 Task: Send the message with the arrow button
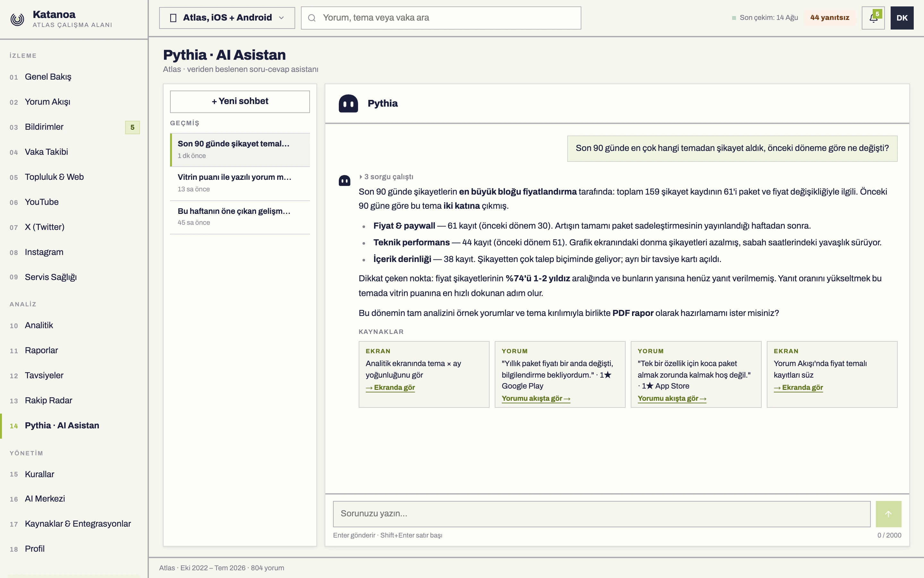pyautogui.click(x=888, y=514)
